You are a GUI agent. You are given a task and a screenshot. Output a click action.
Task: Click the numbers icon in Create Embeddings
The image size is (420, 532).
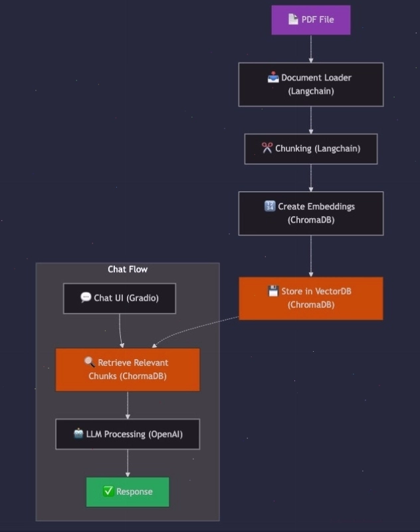pyautogui.click(x=270, y=206)
